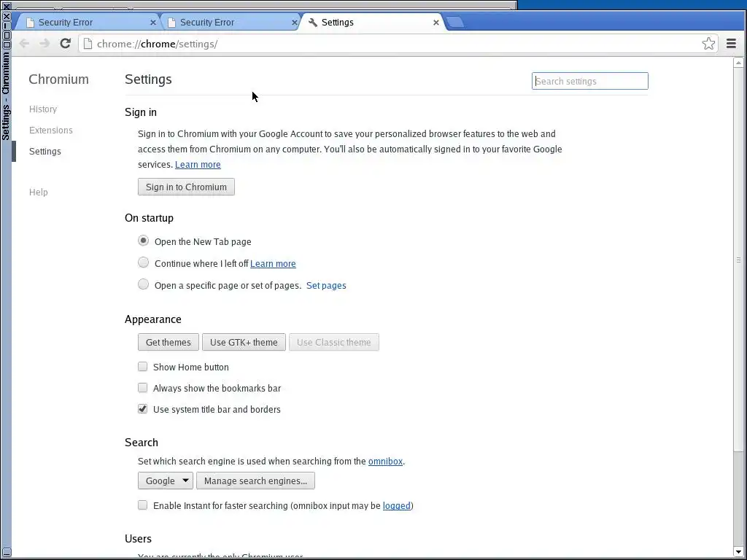Select Settings in the sidebar
Image resolution: width=747 pixels, height=560 pixels.
(x=44, y=152)
